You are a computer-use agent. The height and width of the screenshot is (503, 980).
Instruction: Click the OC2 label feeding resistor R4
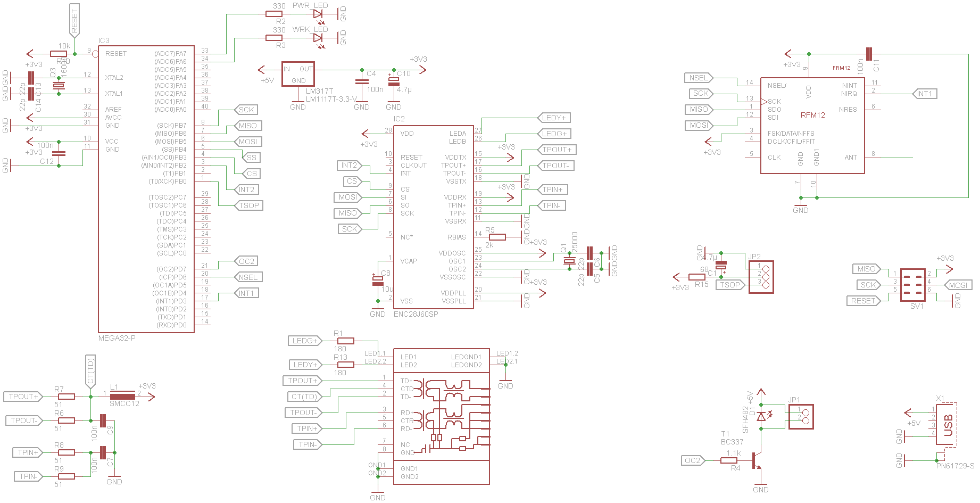(x=692, y=460)
